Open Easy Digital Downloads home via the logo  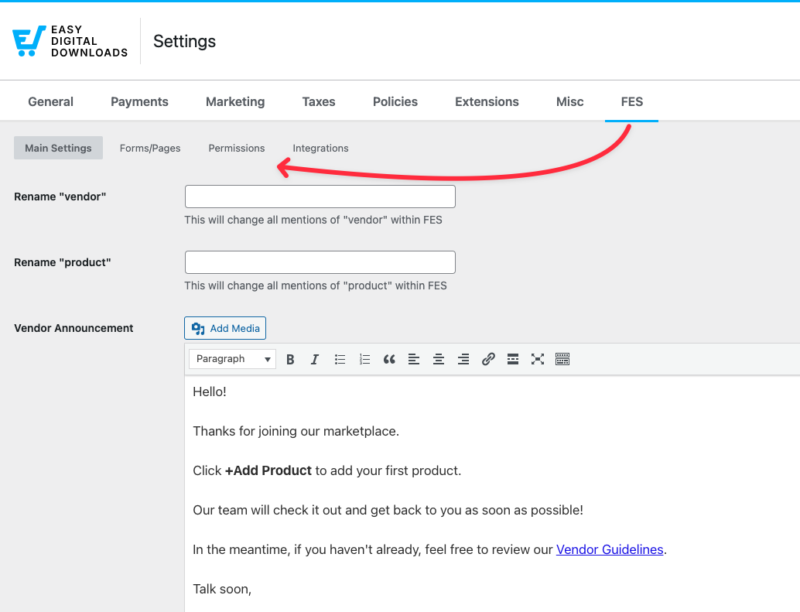tap(69, 40)
